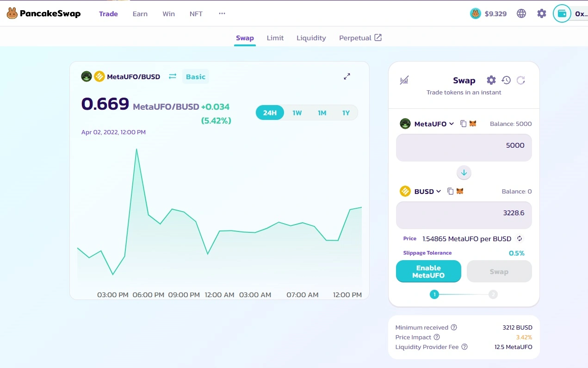588x368 pixels.
Task: Hide chart using the chart icon
Action: (x=404, y=80)
